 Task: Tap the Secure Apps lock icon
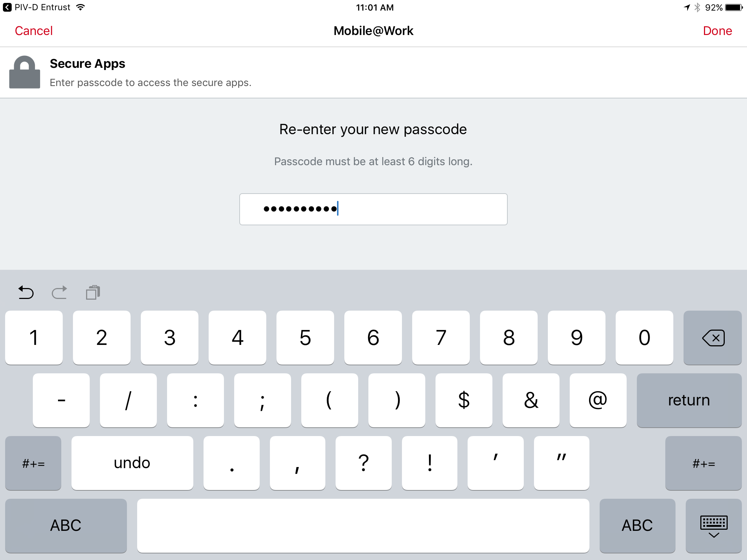[x=24, y=72]
